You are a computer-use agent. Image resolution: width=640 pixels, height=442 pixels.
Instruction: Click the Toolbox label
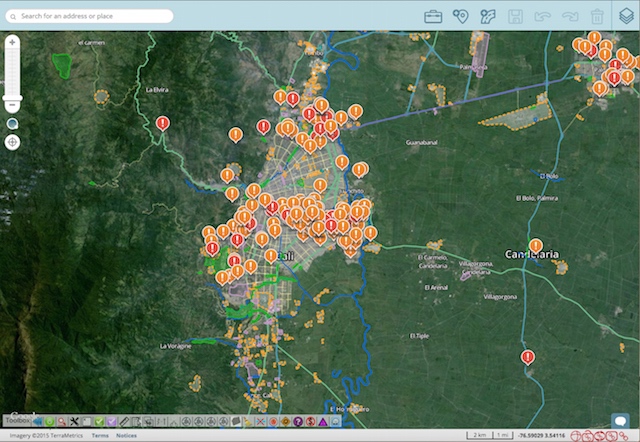pos(18,420)
